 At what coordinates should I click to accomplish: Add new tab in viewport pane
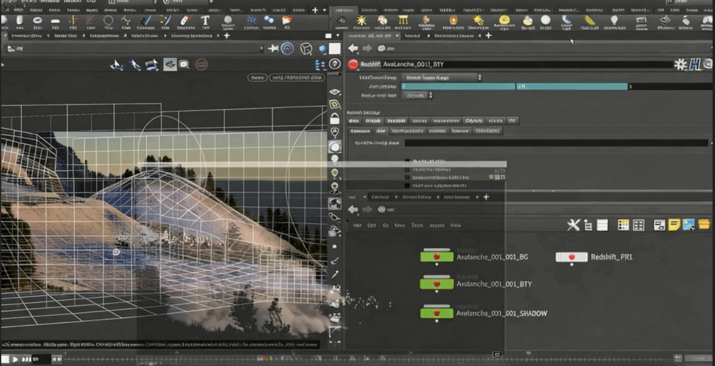click(227, 36)
